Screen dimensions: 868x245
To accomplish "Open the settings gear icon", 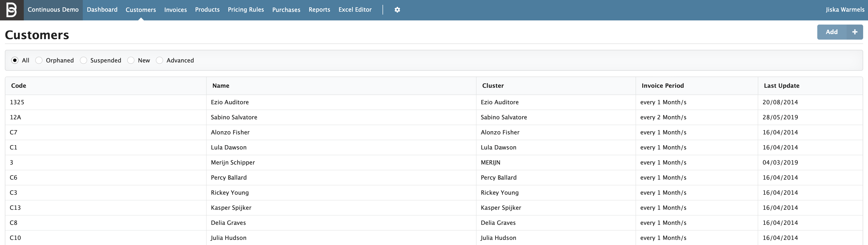I will click(x=397, y=9).
